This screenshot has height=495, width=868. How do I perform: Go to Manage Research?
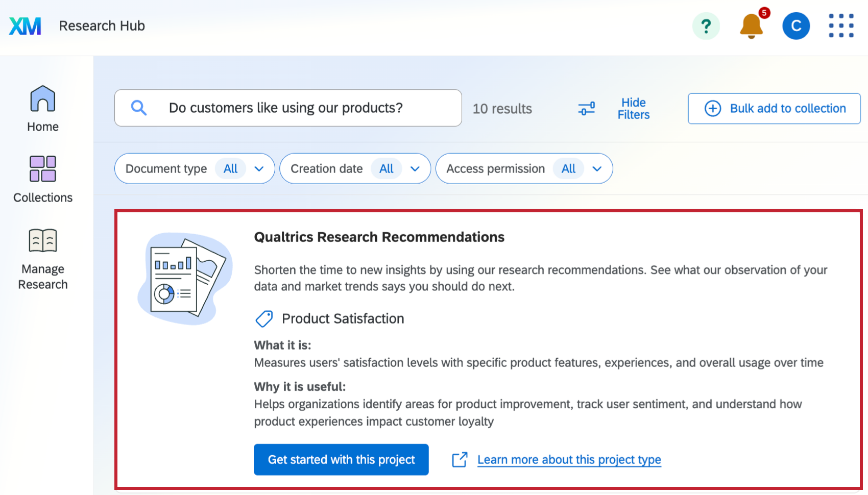tap(42, 258)
